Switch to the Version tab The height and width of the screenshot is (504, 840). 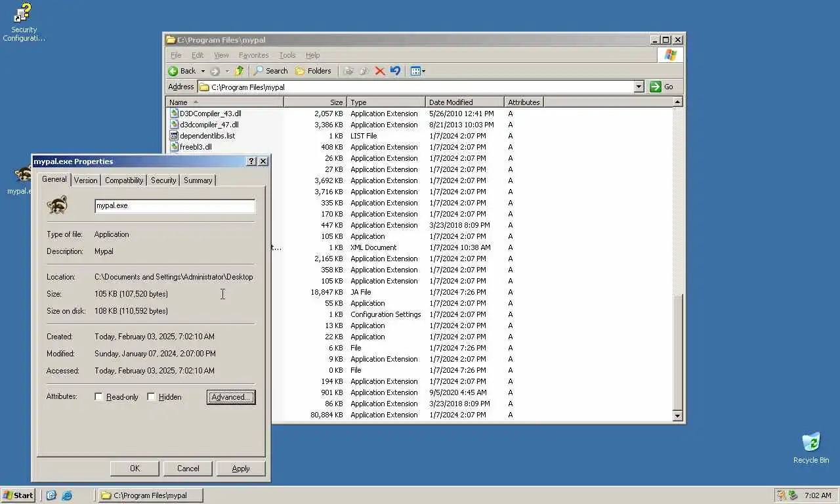[x=85, y=180]
